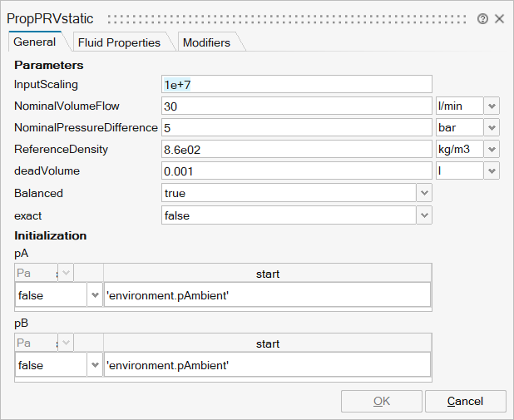Open the pA fixed false dropdown

point(93,295)
